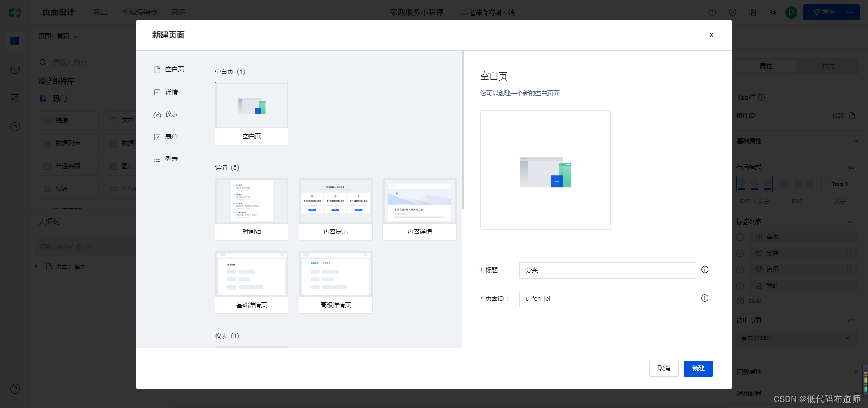
Task: Select the 列表 category in dialog sidebar
Action: (x=166, y=159)
